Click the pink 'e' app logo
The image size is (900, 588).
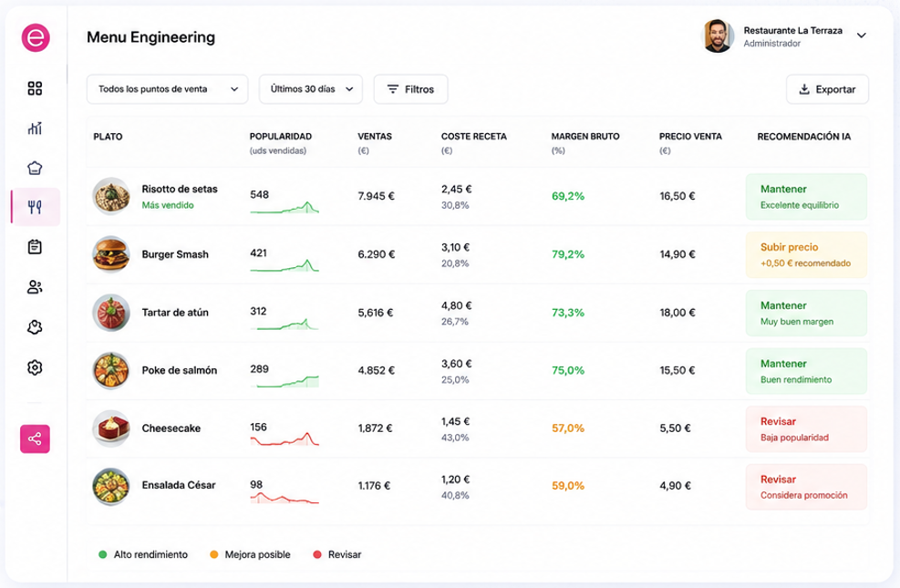36,38
